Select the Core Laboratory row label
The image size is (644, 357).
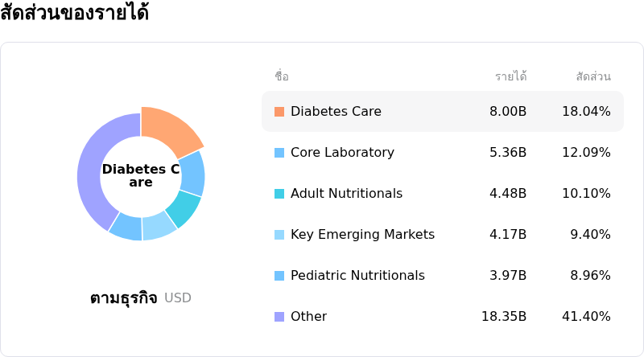pyautogui.click(x=342, y=152)
